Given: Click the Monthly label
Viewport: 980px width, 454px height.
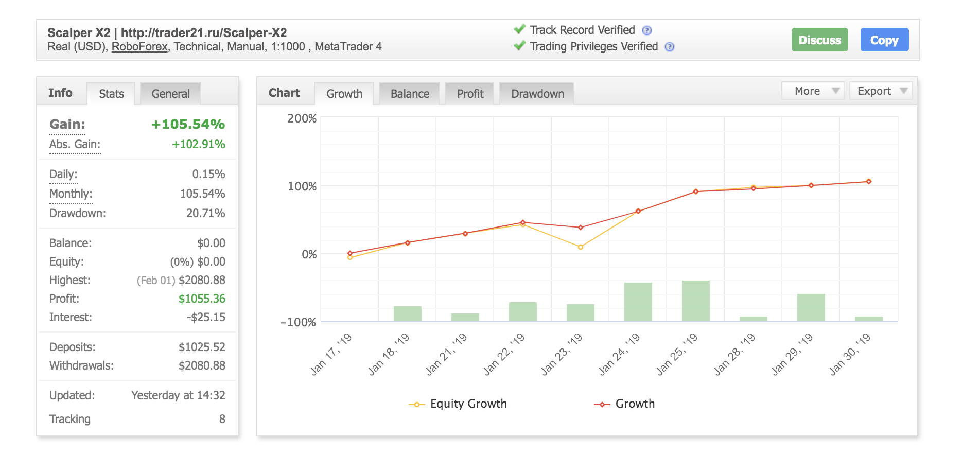Looking at the screenshot, I should 71,194.
